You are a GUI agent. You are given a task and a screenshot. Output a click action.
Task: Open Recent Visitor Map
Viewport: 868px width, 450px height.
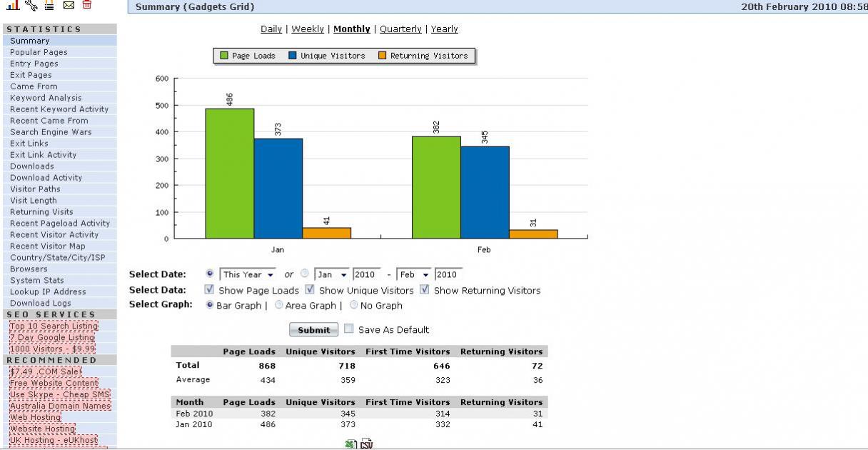tap(60, 246)
